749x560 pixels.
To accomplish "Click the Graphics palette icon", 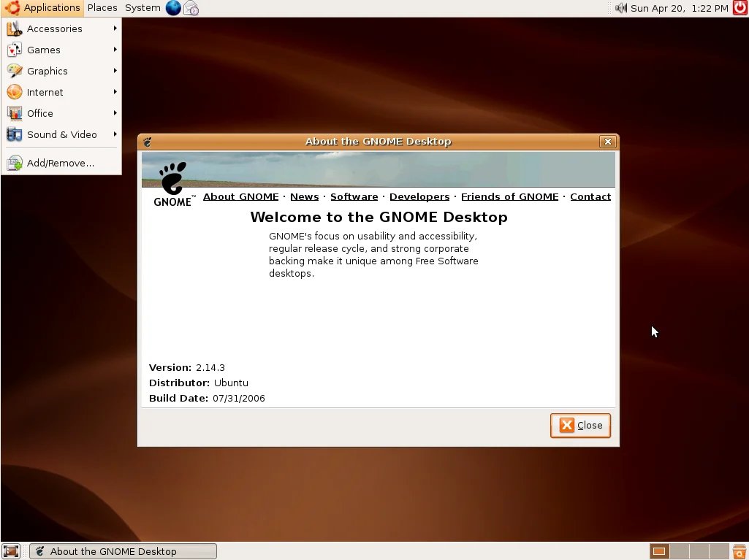I will (x=15, y=71).
